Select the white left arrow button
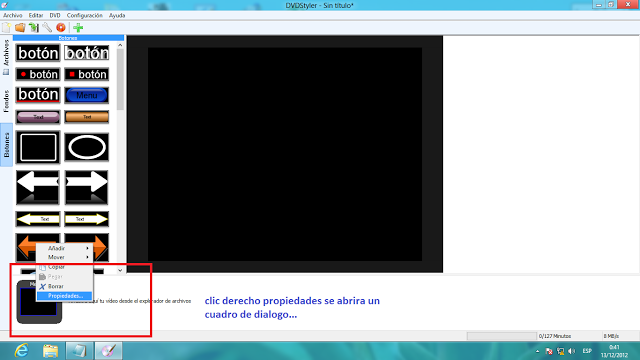Screen dimensions: 640x360 [38, 187]
